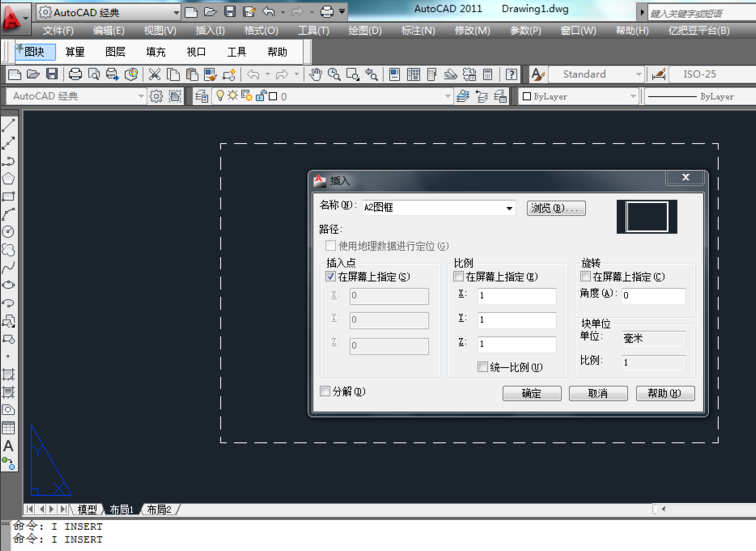This screenshot has width=756, height=551.
Task: Toggle insertion point 在屏幕上指定(S) checkbox
Action: click(x=331, y=277)
